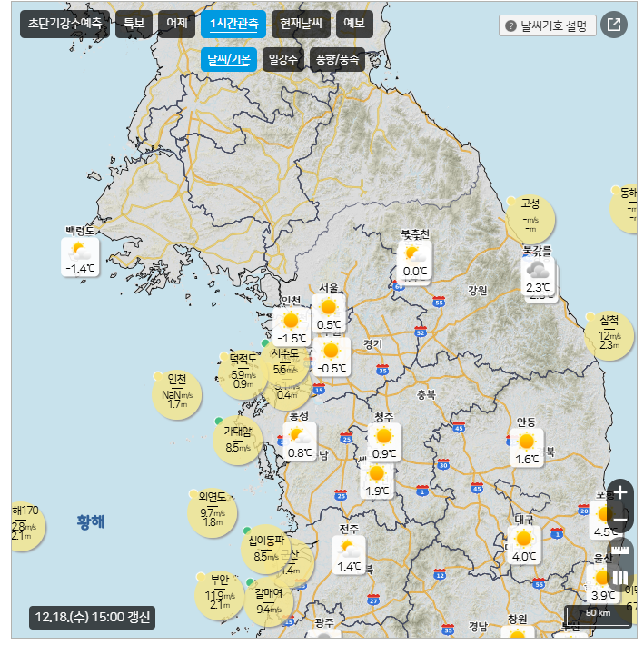Click the 인천 -1.5℃ weather card
This screenshot has width=644, height=645.
tap(292, 326)
